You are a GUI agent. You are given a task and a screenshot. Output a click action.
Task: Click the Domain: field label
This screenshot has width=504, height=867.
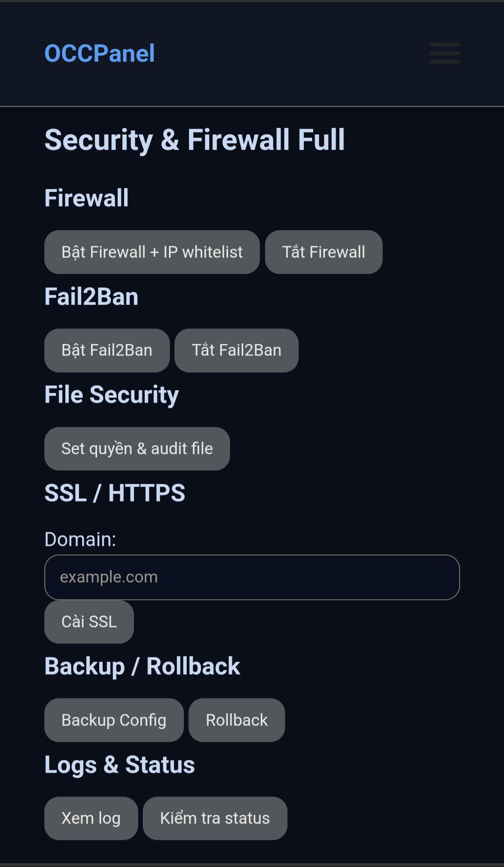click(80, 539)
